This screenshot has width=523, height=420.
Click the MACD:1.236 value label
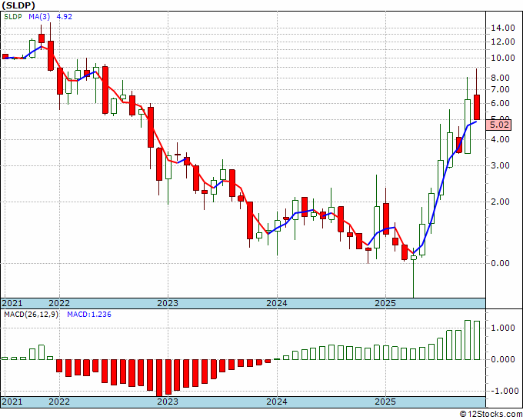pyautogui.click(x=89, y=315)
